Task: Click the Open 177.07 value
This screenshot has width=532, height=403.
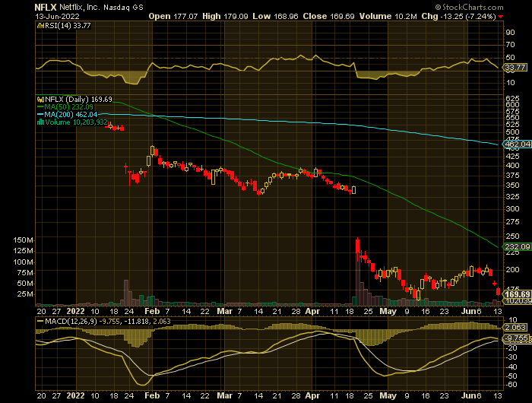Action: [173, 16]
